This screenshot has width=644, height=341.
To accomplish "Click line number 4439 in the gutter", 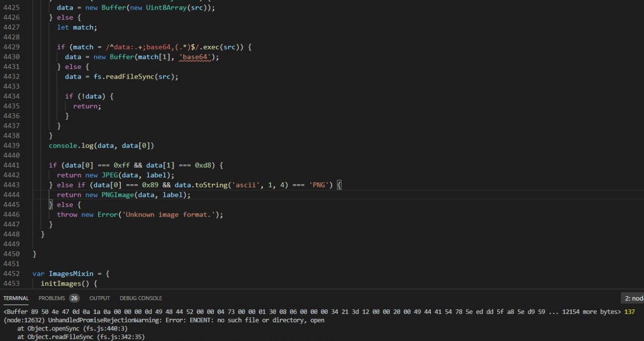I will point(11,146).
